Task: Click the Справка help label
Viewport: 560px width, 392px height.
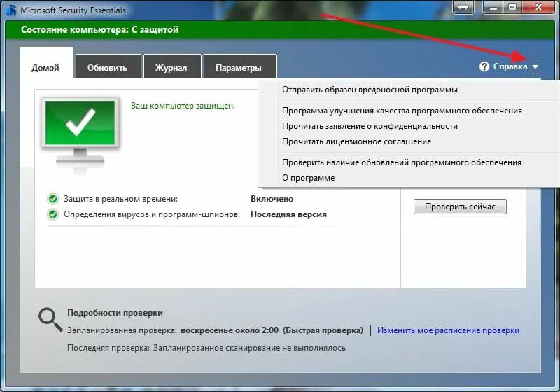Action: [x=510, y=66]
